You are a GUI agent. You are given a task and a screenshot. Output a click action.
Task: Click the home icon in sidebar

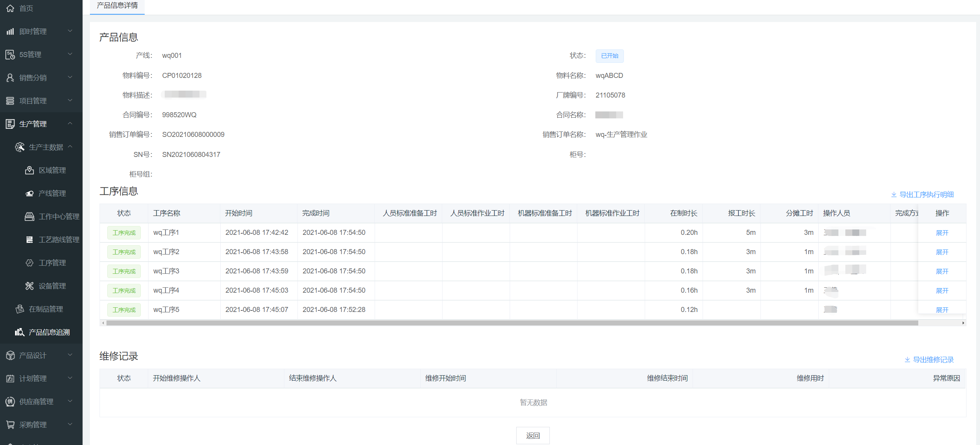10,8
